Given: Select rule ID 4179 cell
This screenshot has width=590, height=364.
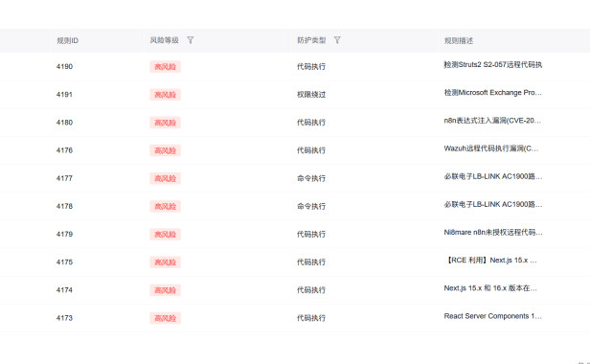Looking at the screenshot, I should coord(64,234).
